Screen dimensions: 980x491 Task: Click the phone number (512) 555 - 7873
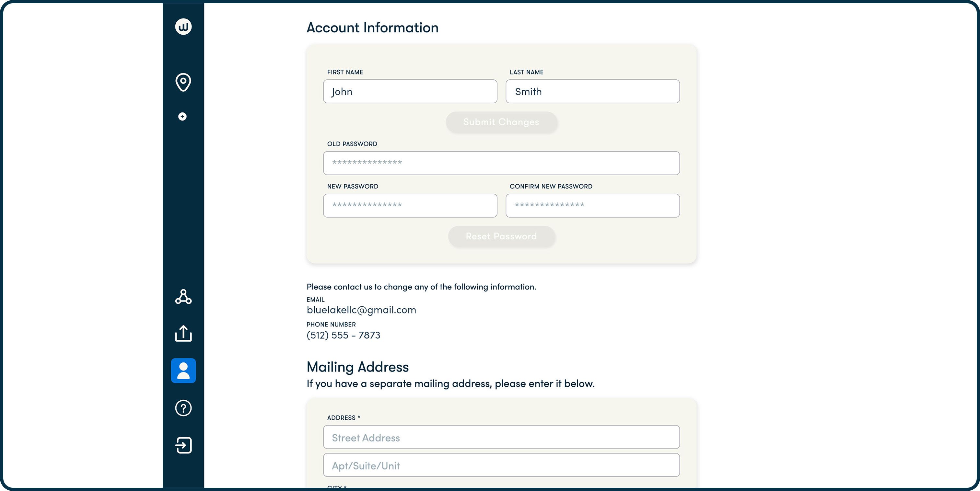344,335
